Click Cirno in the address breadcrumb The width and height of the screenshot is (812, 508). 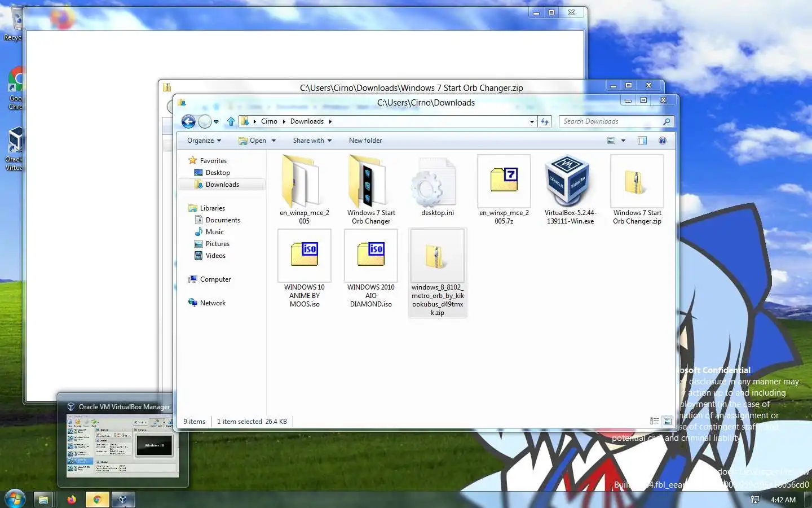coord(269,121)
